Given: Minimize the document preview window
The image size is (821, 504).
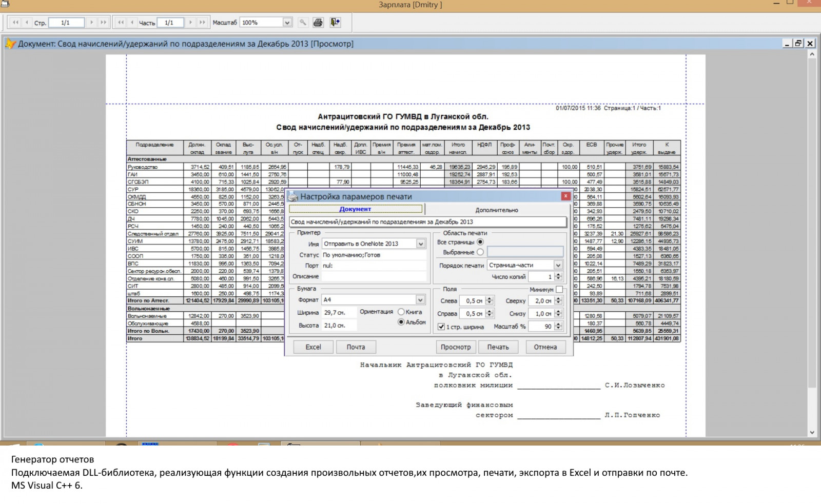Looking at the screenshot, I should 787,44.
